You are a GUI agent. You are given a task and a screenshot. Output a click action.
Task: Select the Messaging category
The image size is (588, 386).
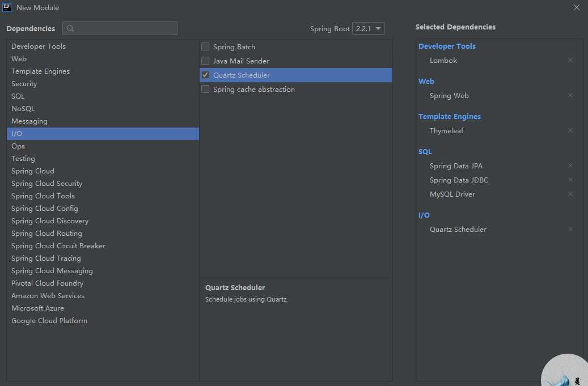[103, 121]
